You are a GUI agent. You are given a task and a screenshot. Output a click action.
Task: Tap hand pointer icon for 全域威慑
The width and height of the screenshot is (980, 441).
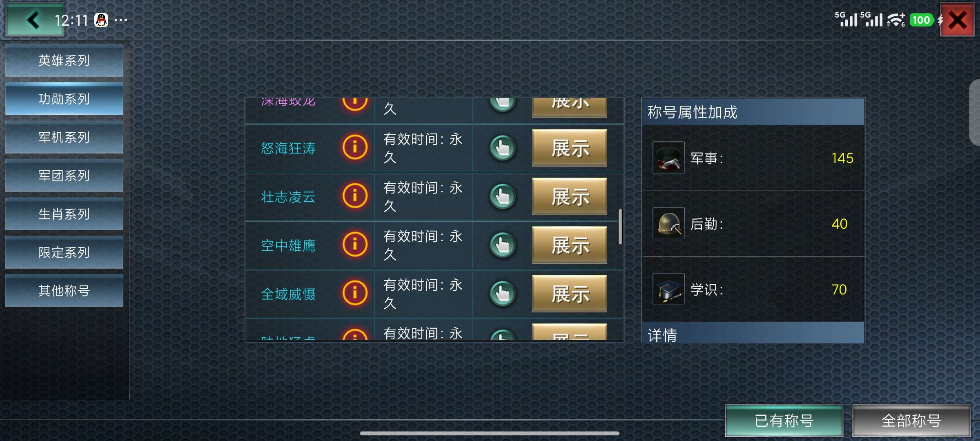pyautogui.click(x=503, y=294)
